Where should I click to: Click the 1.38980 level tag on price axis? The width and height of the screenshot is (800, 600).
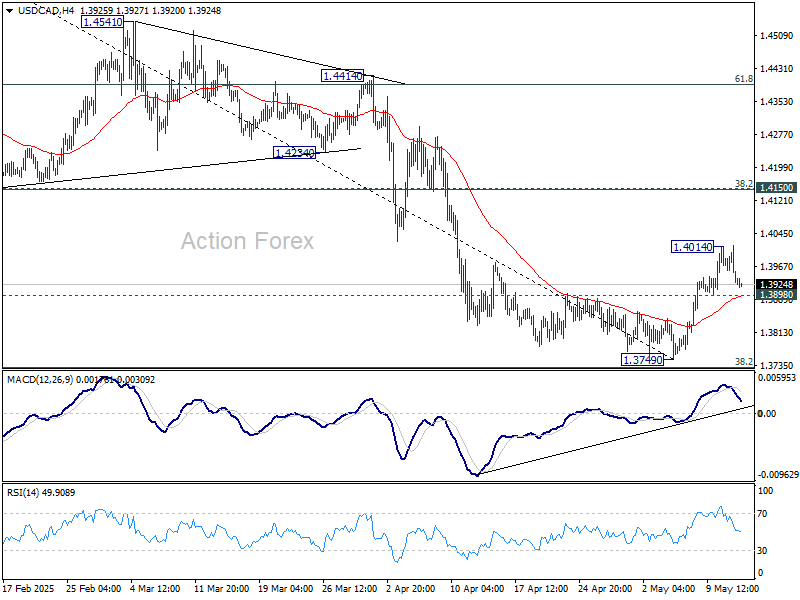point(777,295)
